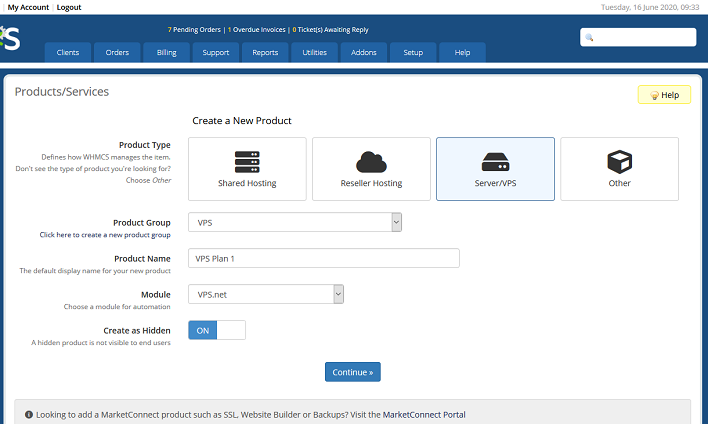Viewport: 708px width, 424px height.
Task: Click the My Account link
Action: pyautogui.click(x=28, y=7)
